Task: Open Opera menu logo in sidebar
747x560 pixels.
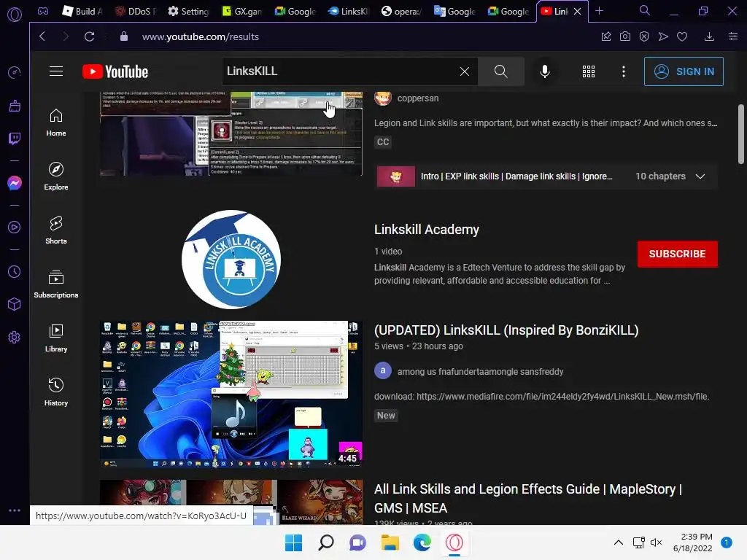Action: [15, 15]
